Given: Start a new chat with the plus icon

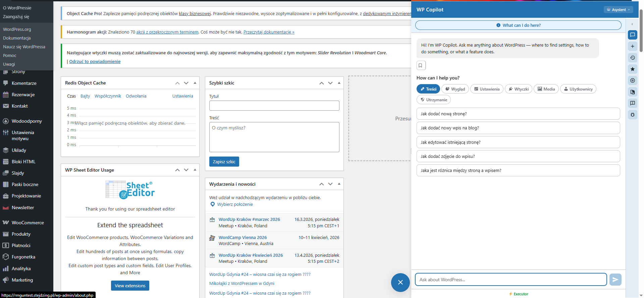Looking at the screenshot, I should (x=632, y=46).
